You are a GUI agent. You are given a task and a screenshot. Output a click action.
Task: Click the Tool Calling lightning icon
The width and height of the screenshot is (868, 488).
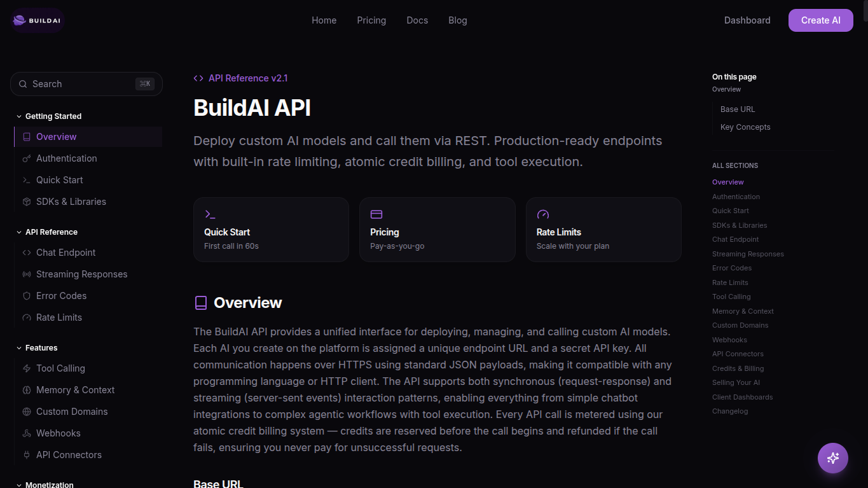pyautogui.click(x=27, y=368)
